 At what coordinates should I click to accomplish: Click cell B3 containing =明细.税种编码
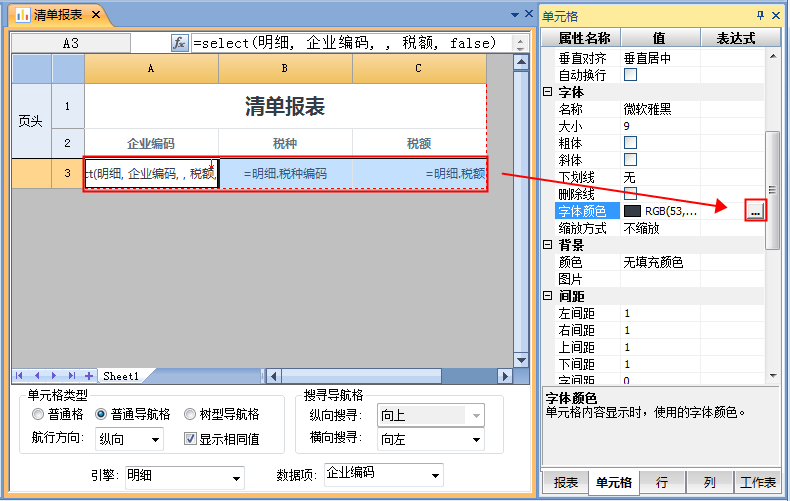[x=285, y=174]
